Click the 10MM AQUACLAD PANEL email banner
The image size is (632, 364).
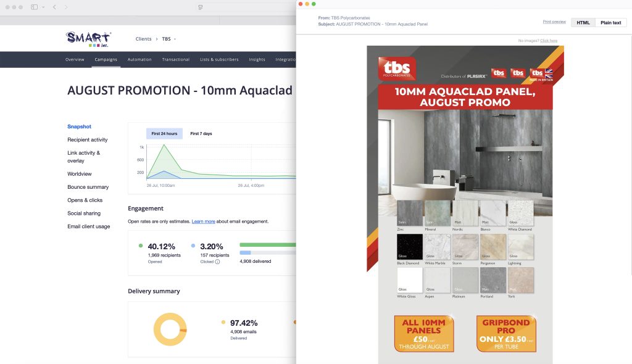click(x=465, y=97)
